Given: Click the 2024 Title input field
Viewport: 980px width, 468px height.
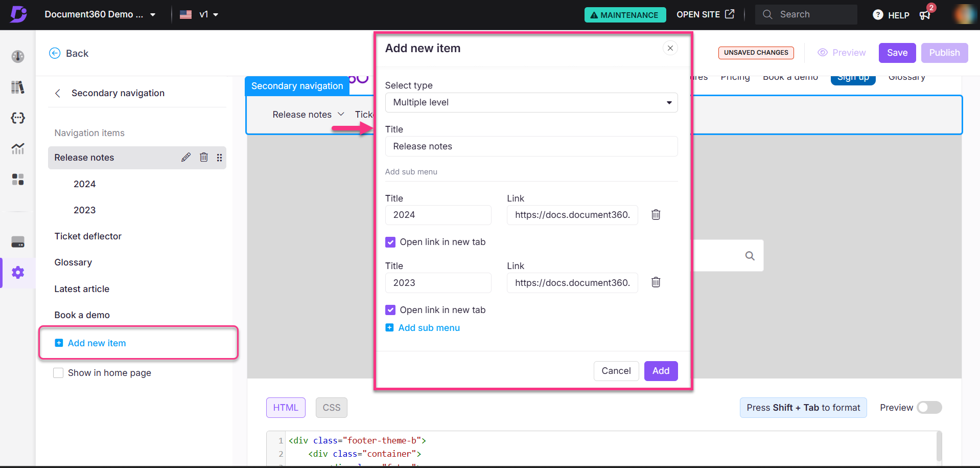Looking at the screenshot, I should pyautogui.click(x=438, y=215).
